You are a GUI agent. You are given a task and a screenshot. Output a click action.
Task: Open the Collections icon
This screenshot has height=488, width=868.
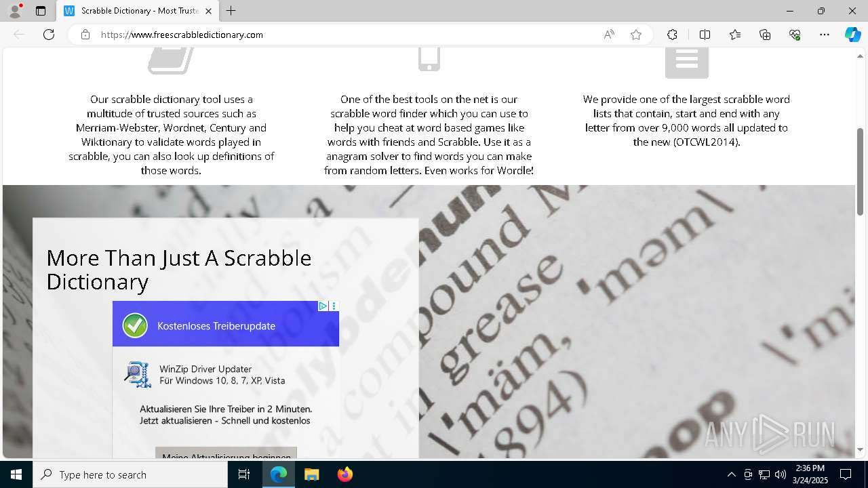765,35
